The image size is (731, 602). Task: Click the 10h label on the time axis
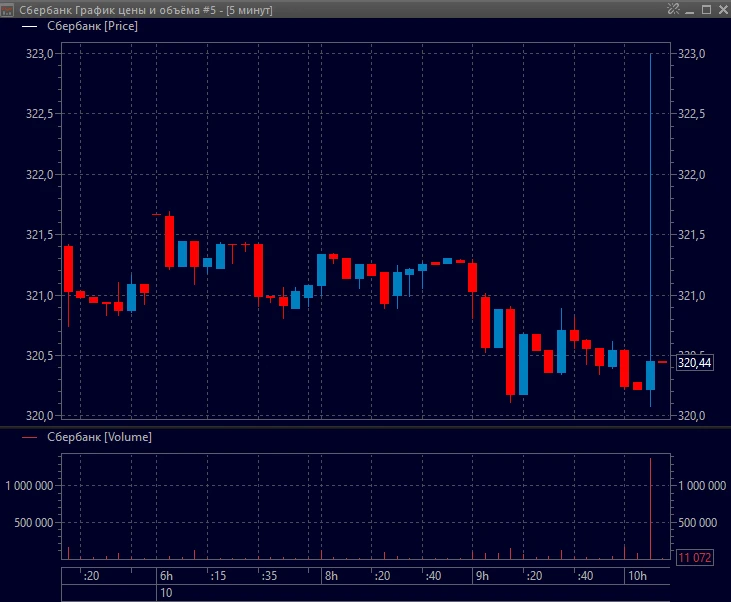tap(637, 576)
